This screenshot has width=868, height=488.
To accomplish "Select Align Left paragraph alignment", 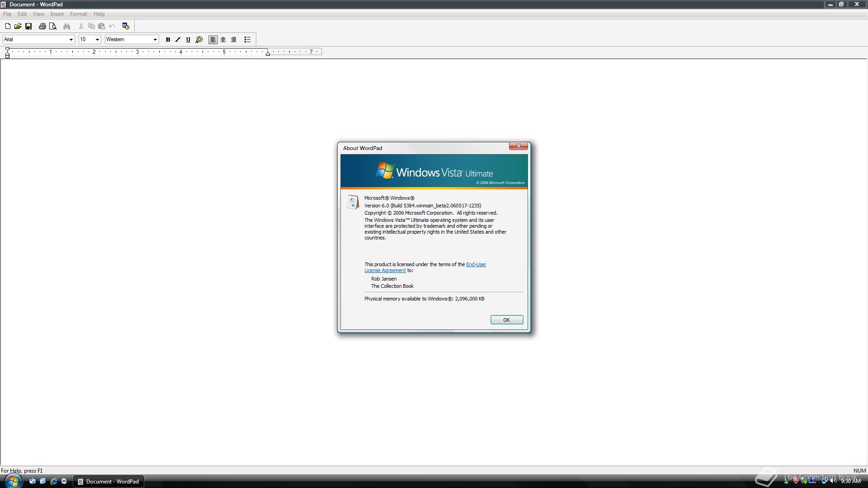I will 213,40.
